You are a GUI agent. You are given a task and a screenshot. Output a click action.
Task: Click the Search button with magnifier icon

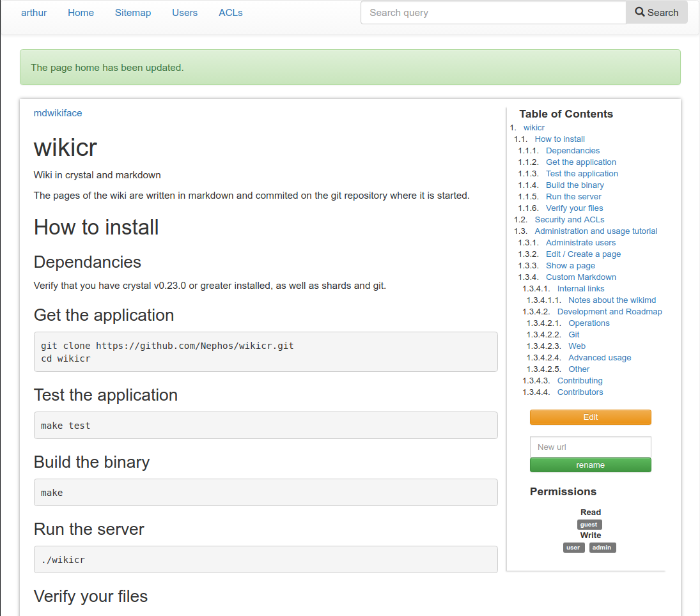click(x=657, y=13)
